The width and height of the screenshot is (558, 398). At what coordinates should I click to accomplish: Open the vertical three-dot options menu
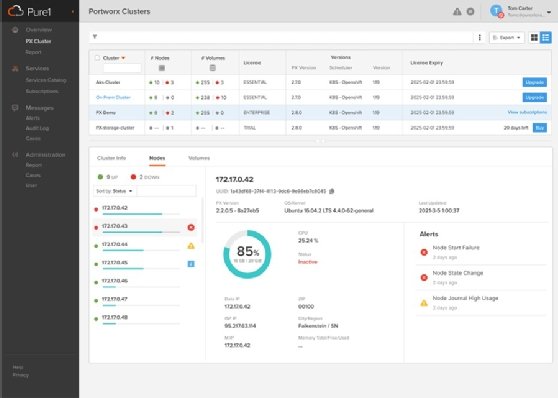[x=479, y=37]
